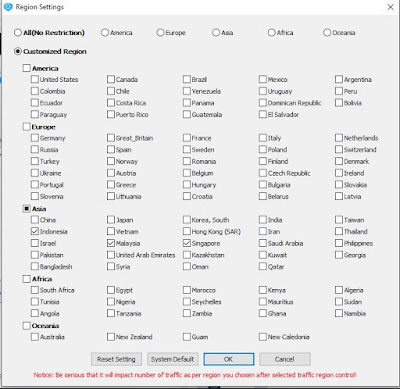The image size is (400, 389).
Task: Check the America group checkbox
Action: click(x=26, y=68)
